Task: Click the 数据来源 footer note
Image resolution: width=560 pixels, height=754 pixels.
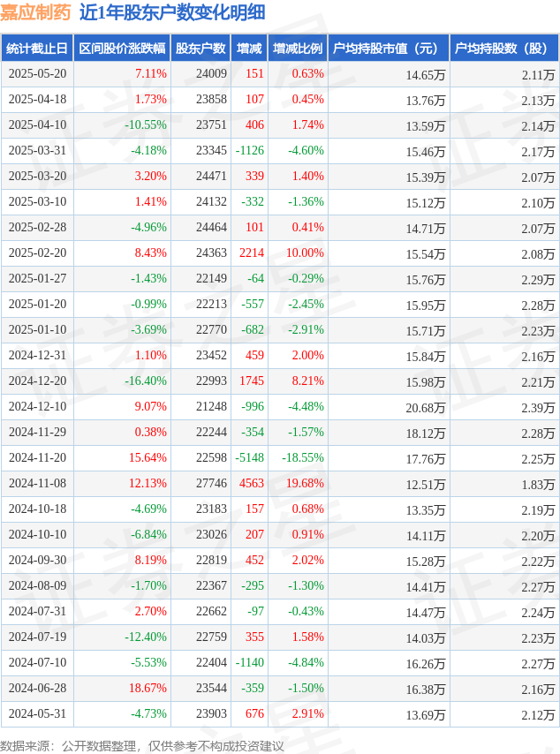Action: (142, 746)
